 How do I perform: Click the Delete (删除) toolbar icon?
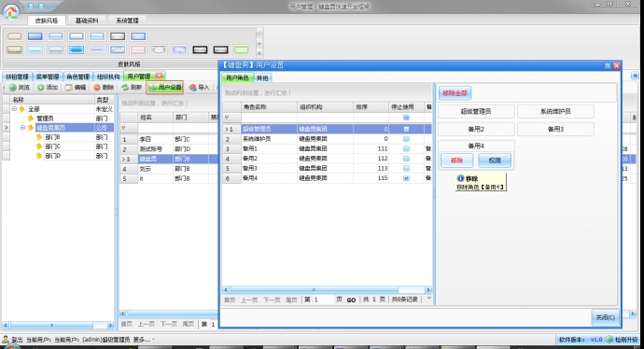pos(97,88)
